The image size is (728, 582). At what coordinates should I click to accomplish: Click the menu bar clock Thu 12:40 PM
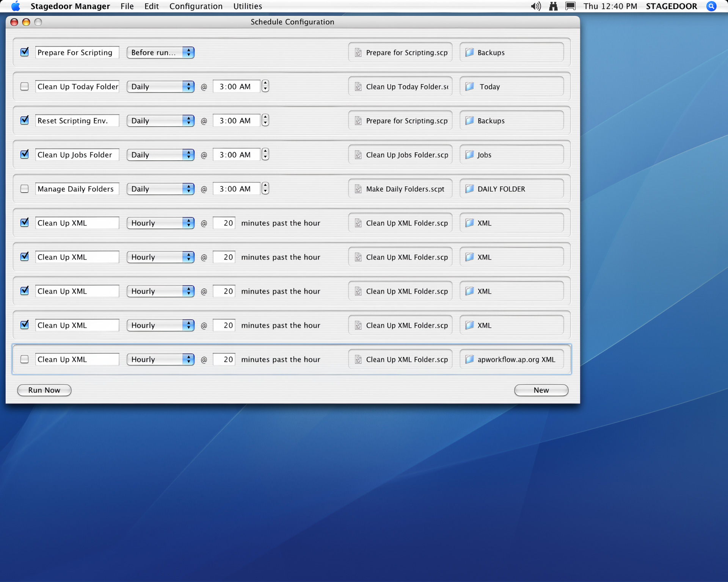(x=610, y=6)
